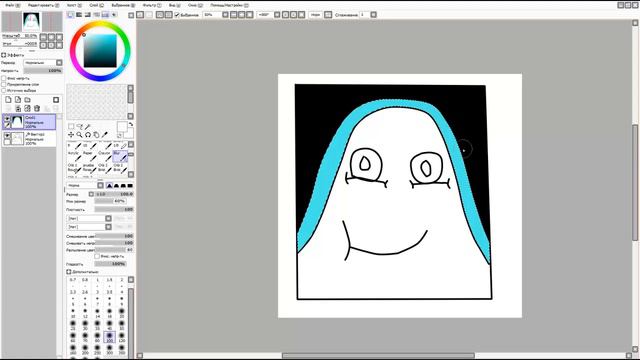Select the rectangular selection tool
Image resolution: width=640 pixels, height=360 pixels.
71,127
